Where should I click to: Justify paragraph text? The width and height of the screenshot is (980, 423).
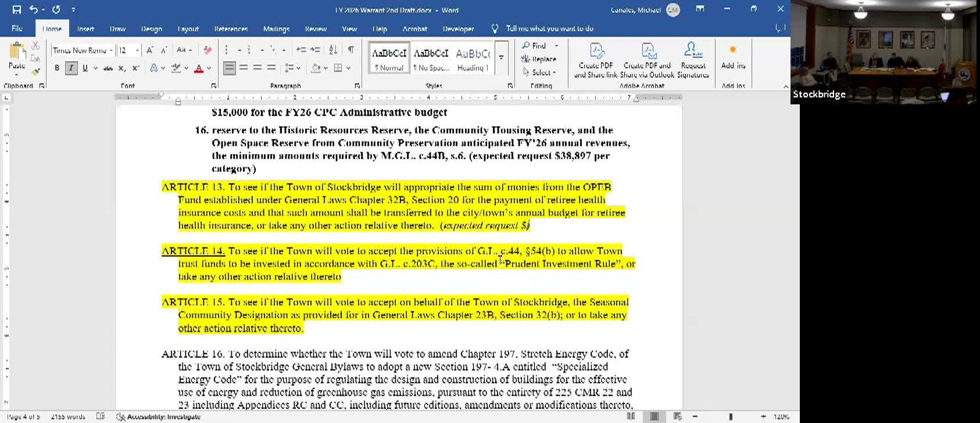click(271, 68)
